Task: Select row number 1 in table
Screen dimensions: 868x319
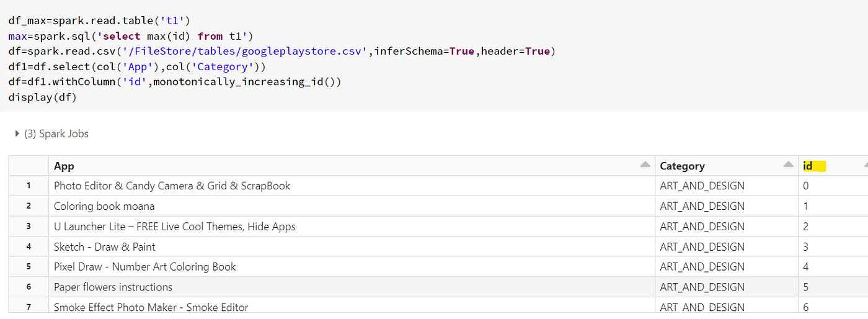Action: (29, 186)
